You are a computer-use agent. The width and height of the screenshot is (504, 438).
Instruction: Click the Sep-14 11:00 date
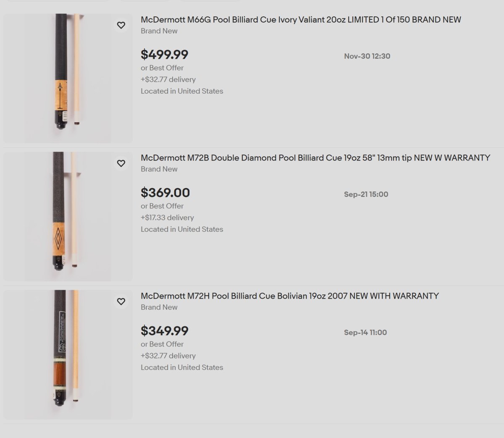tap(365, 333)
